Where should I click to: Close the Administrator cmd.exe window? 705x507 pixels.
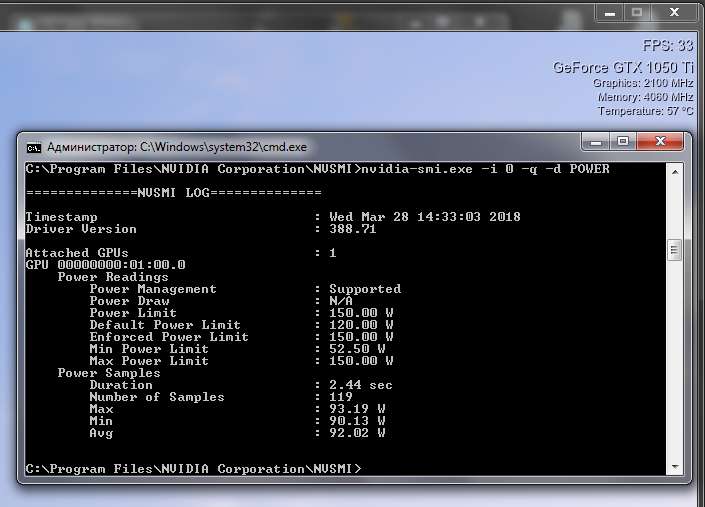660,142
